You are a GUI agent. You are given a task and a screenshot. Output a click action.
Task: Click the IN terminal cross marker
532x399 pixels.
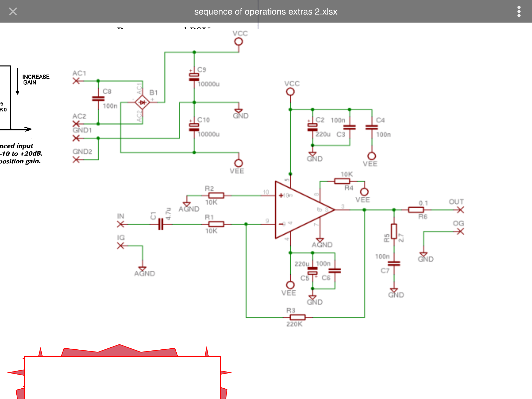coord(121,224)
